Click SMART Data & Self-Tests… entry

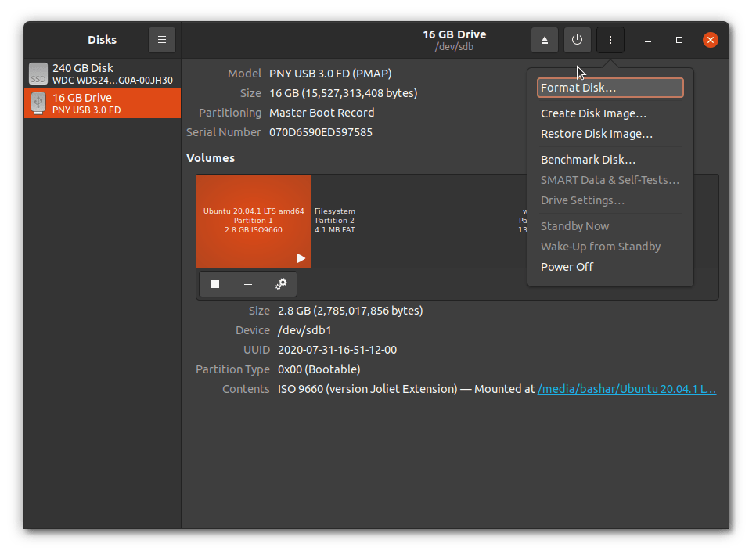610,180
